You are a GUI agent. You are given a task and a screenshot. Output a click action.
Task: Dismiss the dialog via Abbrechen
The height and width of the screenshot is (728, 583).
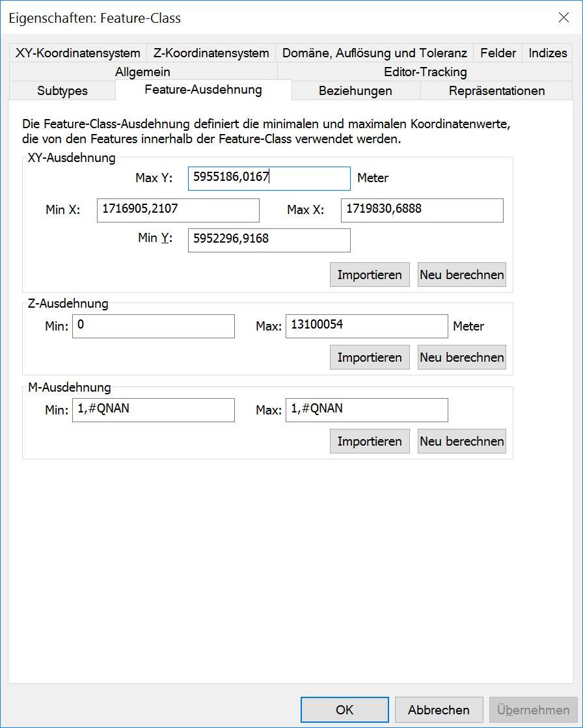pyautogui.click(x=439, y=710)
